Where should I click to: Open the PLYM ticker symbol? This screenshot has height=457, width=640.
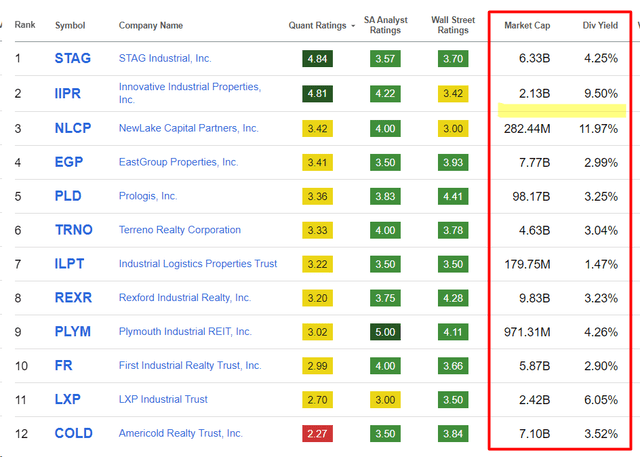coord(73,331)
